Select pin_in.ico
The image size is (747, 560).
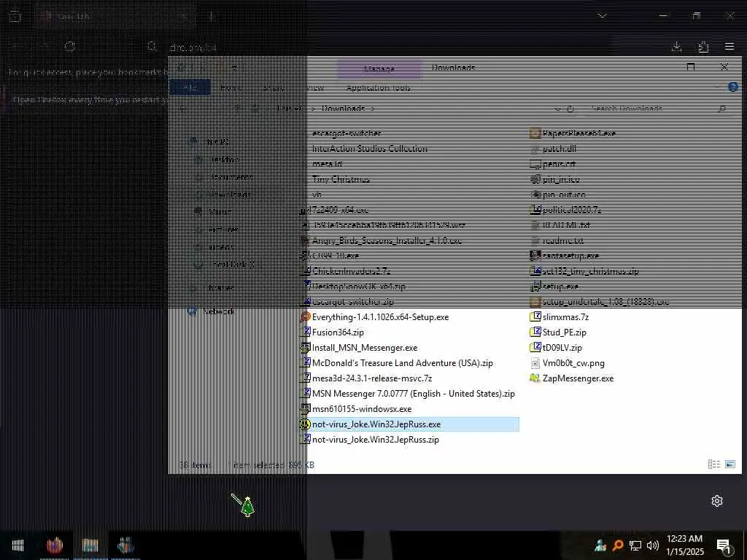click(x=561, y=179)
